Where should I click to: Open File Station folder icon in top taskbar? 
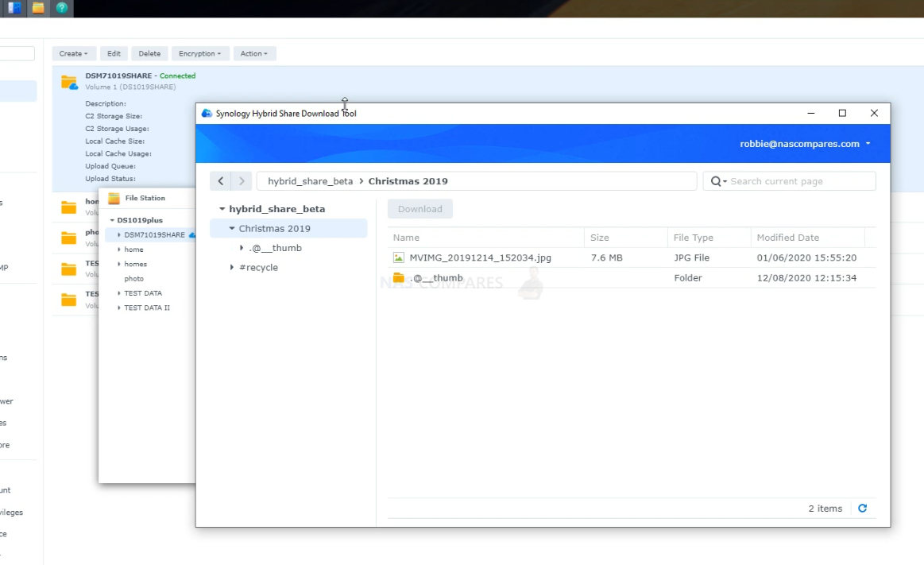(x=37, y=8)
